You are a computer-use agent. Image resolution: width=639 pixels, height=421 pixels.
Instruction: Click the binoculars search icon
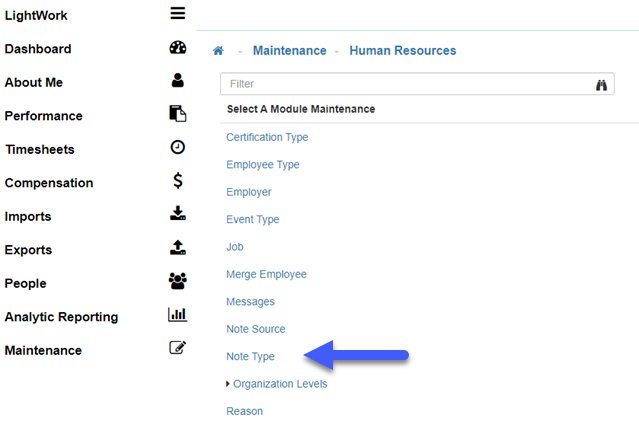click(602, 85)
